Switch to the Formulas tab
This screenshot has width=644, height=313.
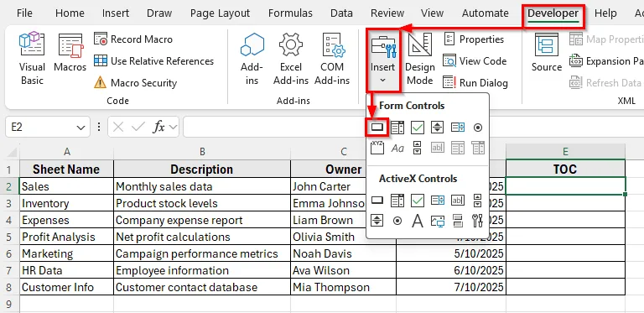coord(290,13)
